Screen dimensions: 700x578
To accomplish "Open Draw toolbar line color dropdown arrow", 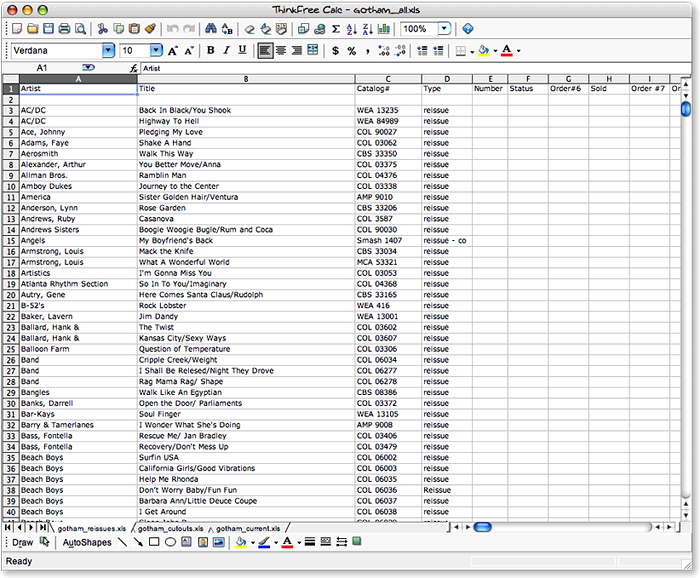I will point(276,543).
